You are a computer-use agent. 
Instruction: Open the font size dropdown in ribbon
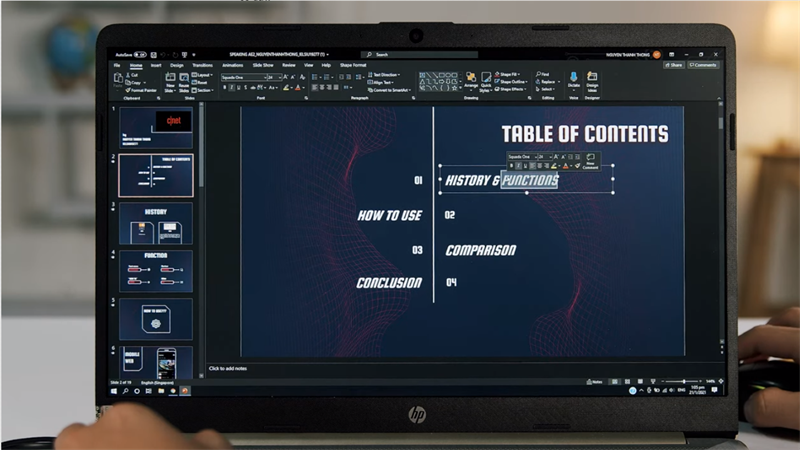[280, 77]
